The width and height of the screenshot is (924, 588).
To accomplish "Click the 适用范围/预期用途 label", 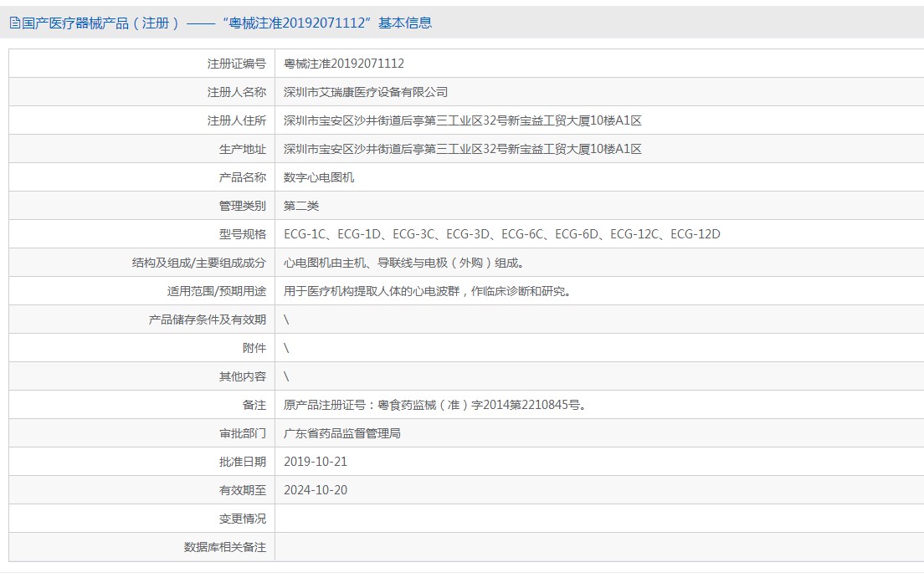I will (x=216, y=291).
